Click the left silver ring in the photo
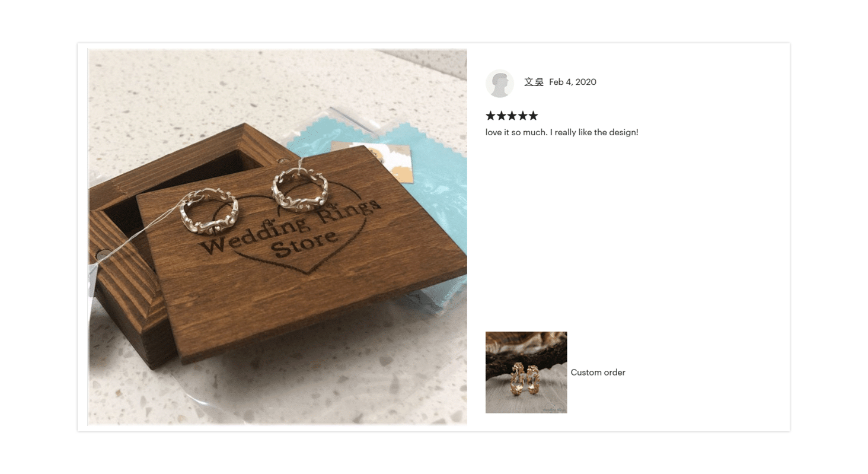The image size is (868, 474). coord(209,211)
